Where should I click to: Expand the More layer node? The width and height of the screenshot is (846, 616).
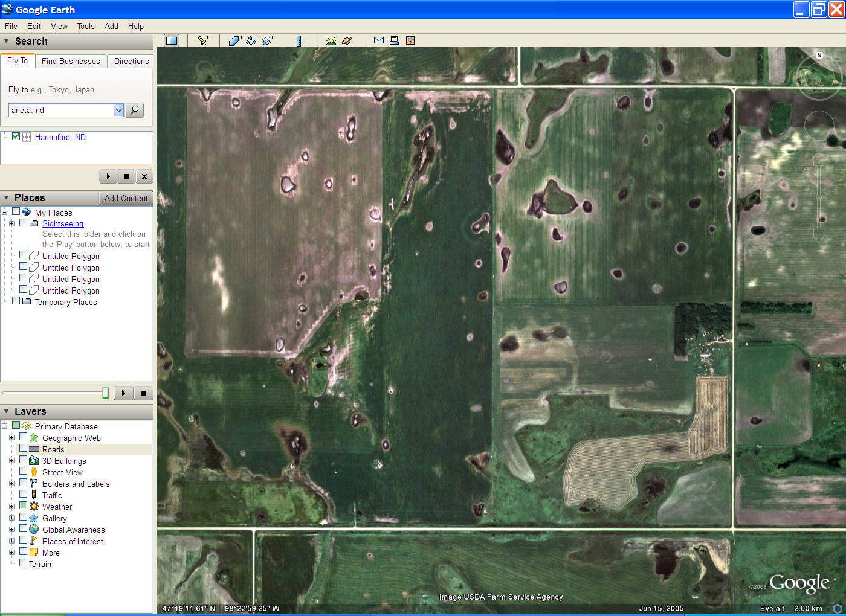point(11,552)
